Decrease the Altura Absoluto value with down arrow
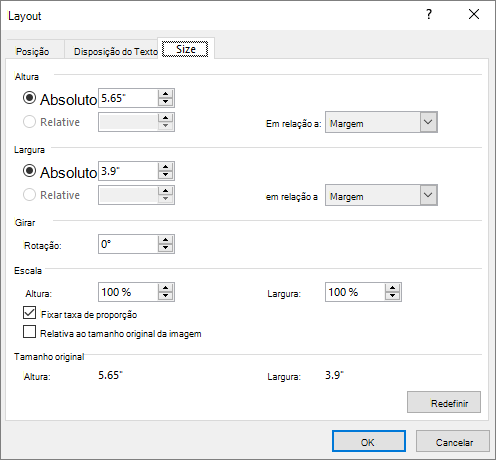The height and width of the screenshot is (460, 496). click(165, 102)
